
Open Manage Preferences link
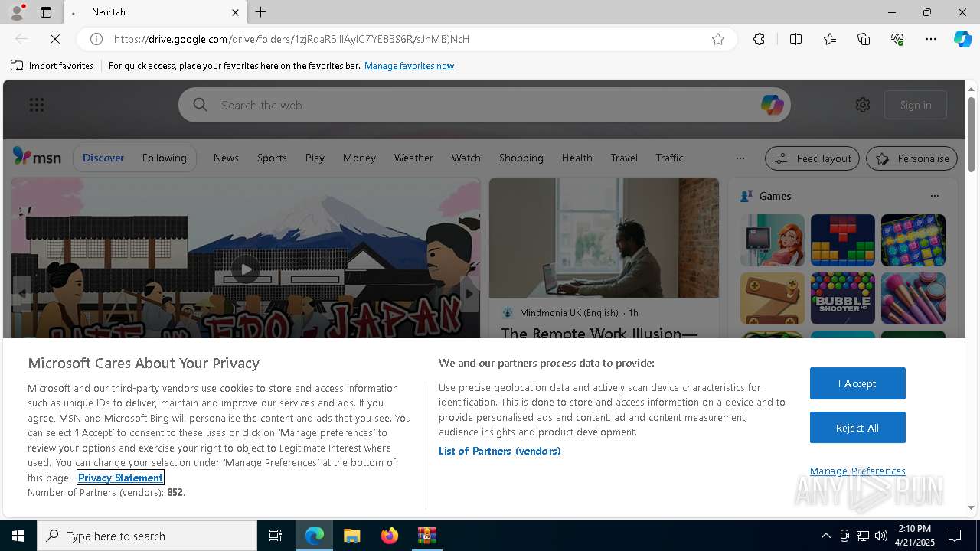[x=857, y=471]
